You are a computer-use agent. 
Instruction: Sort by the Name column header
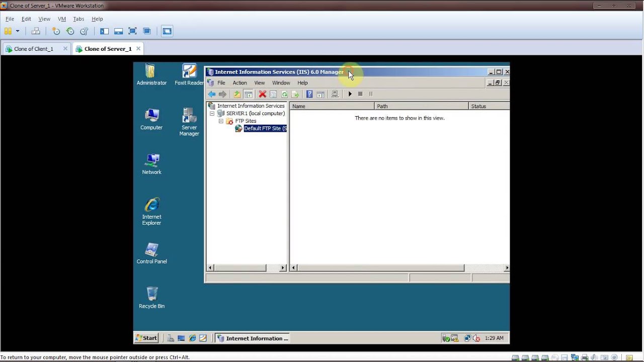coord(332,107)
